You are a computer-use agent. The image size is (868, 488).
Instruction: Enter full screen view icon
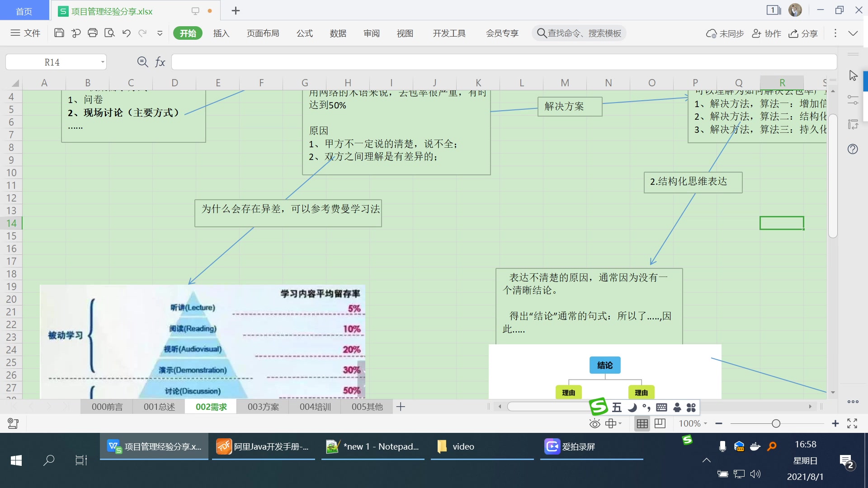click(852, 423)
